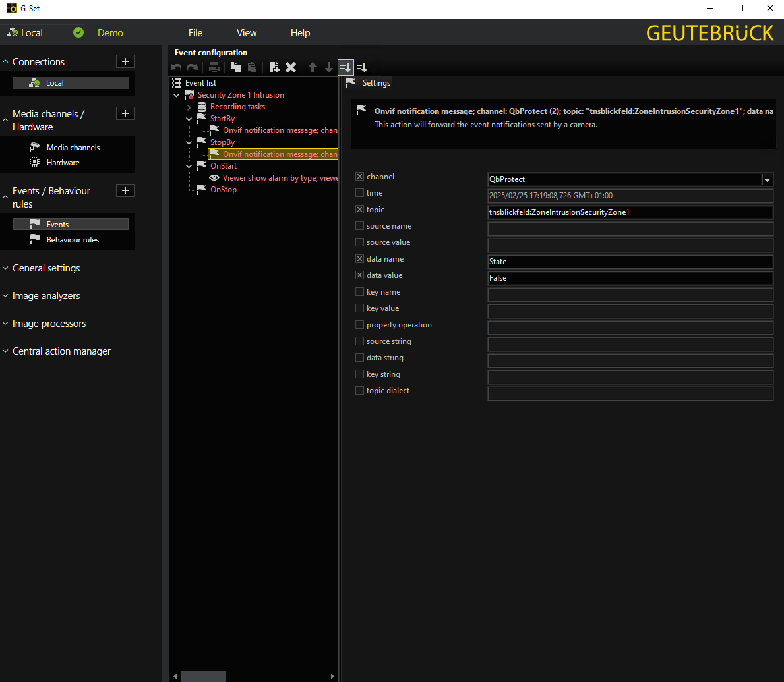Toggle the source name checkbox

coord(359,226)
